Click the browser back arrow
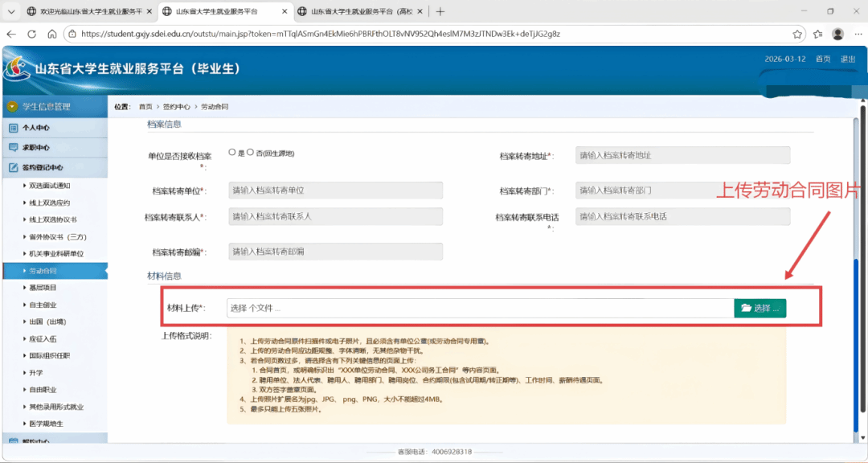The width and height of the screenshot is (868, 463). pyautogui.click(x=11, y=34)
